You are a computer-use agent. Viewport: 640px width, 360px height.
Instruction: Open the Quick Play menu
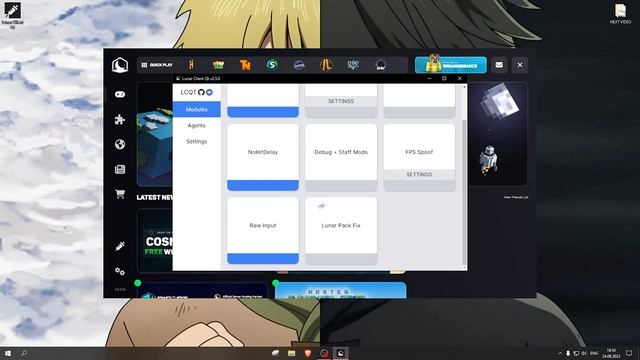coord(157,65)
